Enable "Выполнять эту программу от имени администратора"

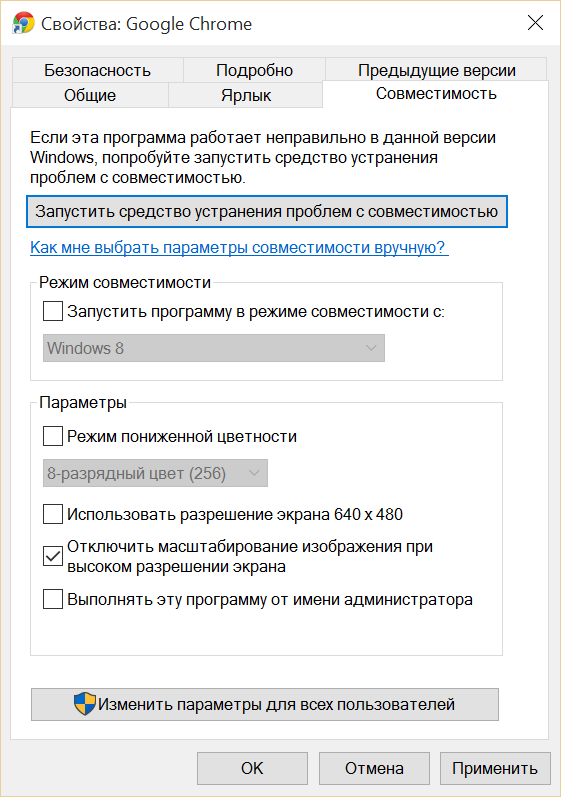point(53,599)
